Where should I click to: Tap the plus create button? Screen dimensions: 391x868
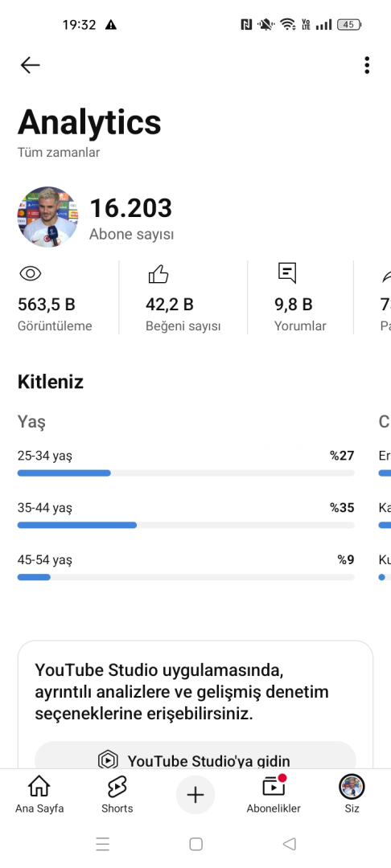[195, 795]
